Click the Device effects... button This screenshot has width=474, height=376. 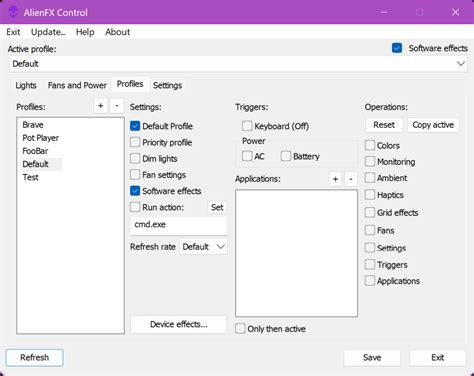[x=179, y=324]
